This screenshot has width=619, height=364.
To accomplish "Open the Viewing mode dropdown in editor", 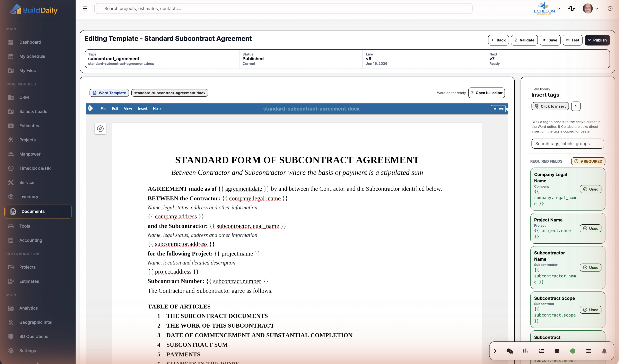I will point(499,109).
